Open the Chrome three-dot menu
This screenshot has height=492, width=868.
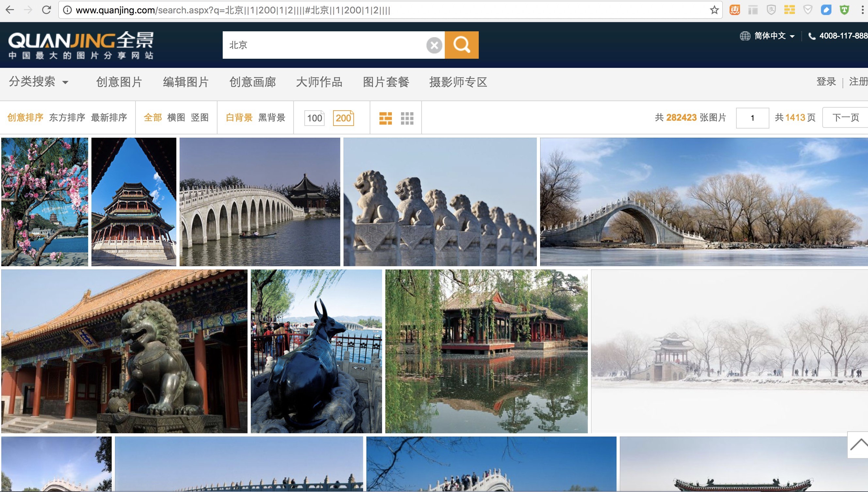[x=862, y=10]
